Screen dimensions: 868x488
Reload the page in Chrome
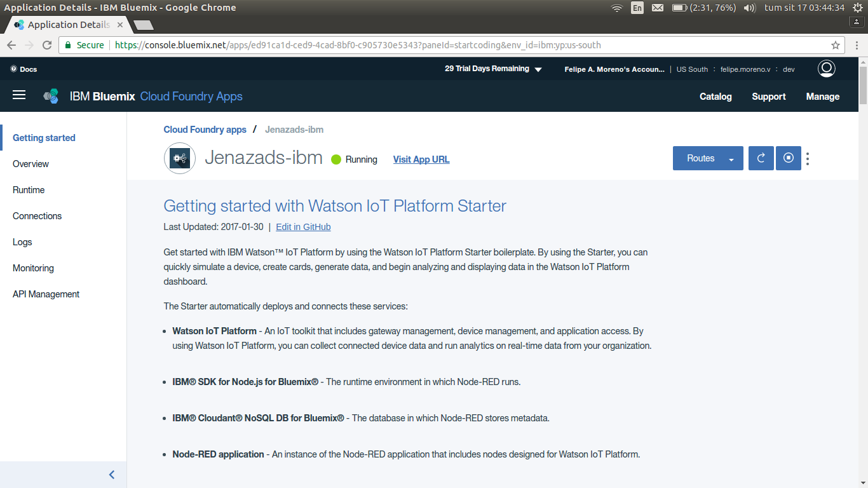tap(47, 45)
